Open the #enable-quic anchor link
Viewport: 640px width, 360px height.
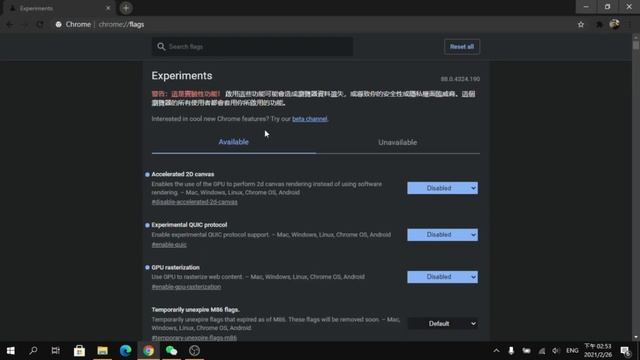169,244
